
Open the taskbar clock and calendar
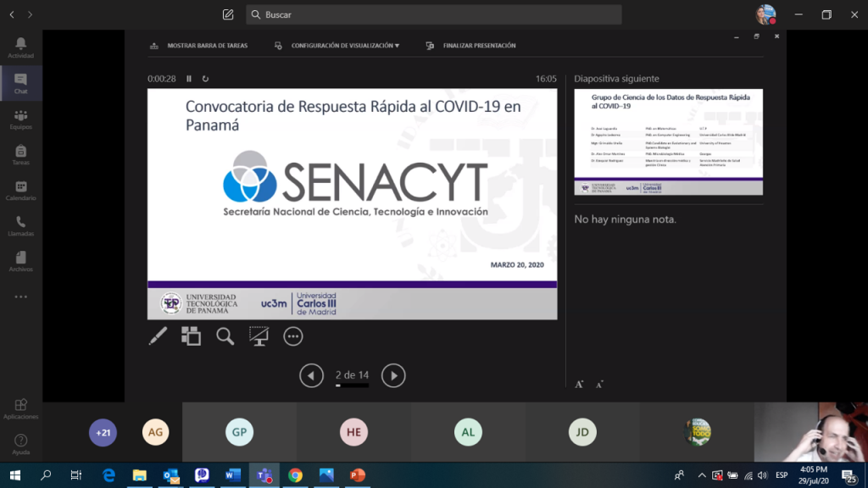coord(814,475)
